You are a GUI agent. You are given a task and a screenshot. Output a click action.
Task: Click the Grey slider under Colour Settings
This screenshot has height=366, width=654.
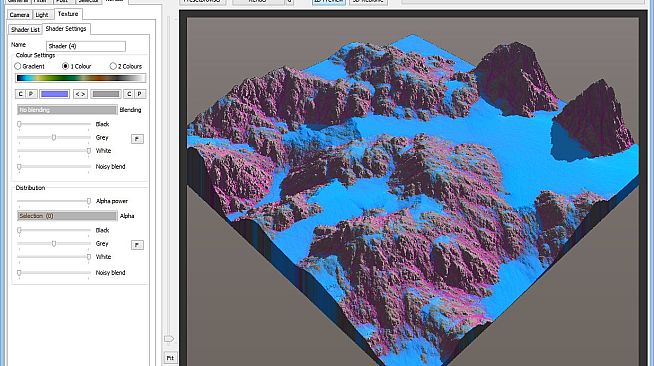[54, 137]
